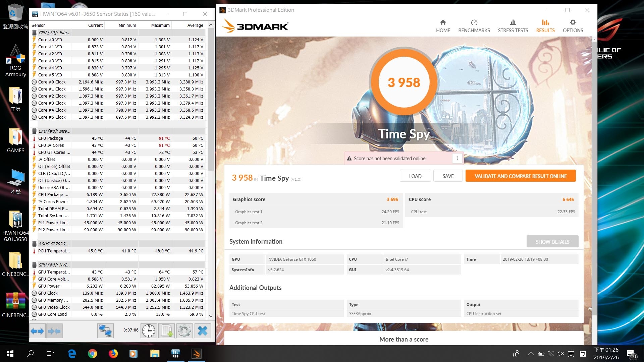Launch Microsoft Edge from taskbar

[x=72, y=354]
